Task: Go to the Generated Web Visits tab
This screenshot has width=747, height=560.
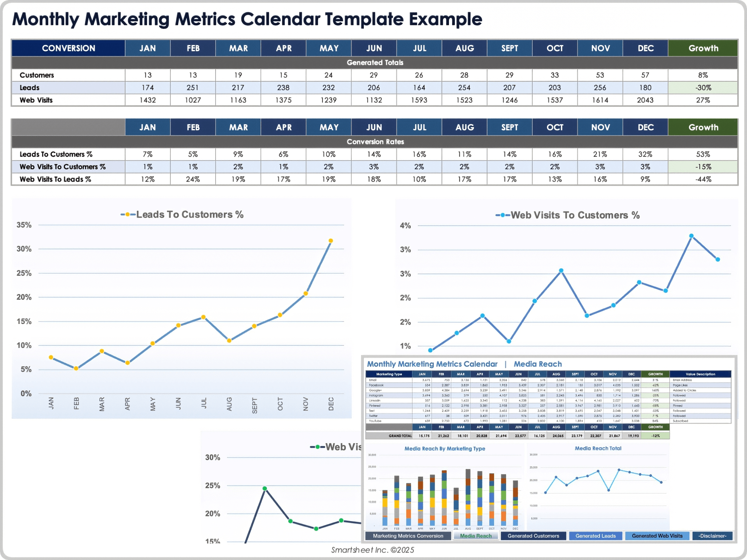Action: (657, 536)
